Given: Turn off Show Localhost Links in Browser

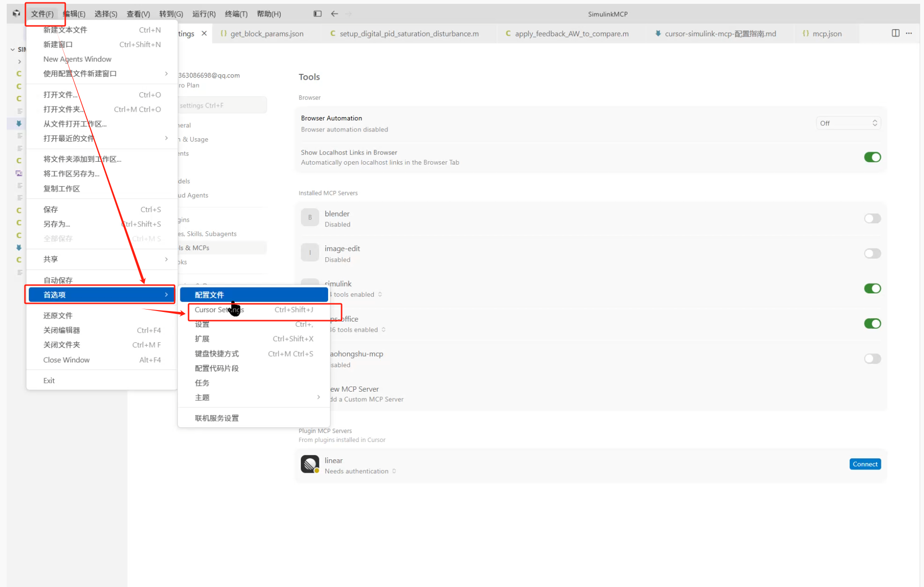Looking at the screenshot, I should pos(872,157).
